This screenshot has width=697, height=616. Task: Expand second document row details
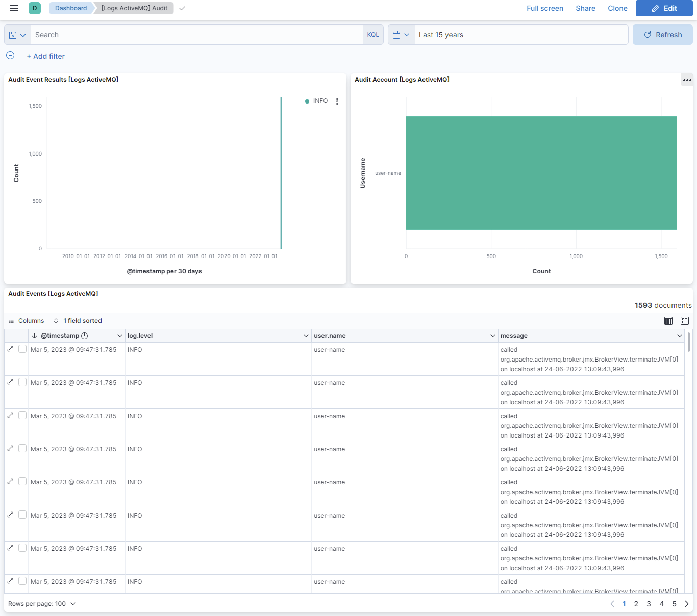pyautogui.click(x=10, y=382)
